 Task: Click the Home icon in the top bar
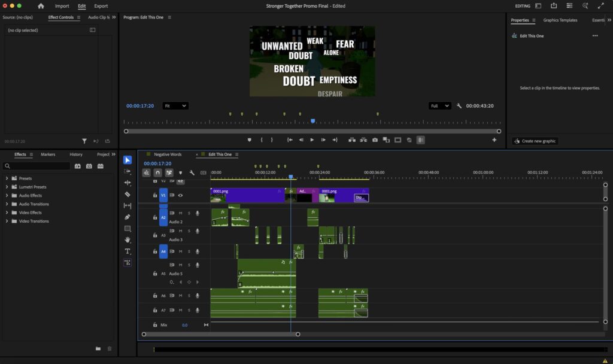pos(41,6)
